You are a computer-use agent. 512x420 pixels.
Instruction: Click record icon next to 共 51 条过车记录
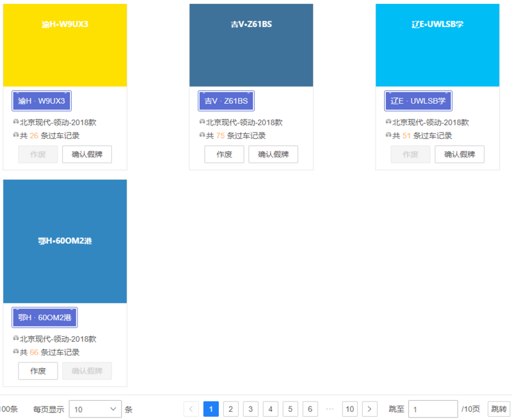click(x=388, y=134)
